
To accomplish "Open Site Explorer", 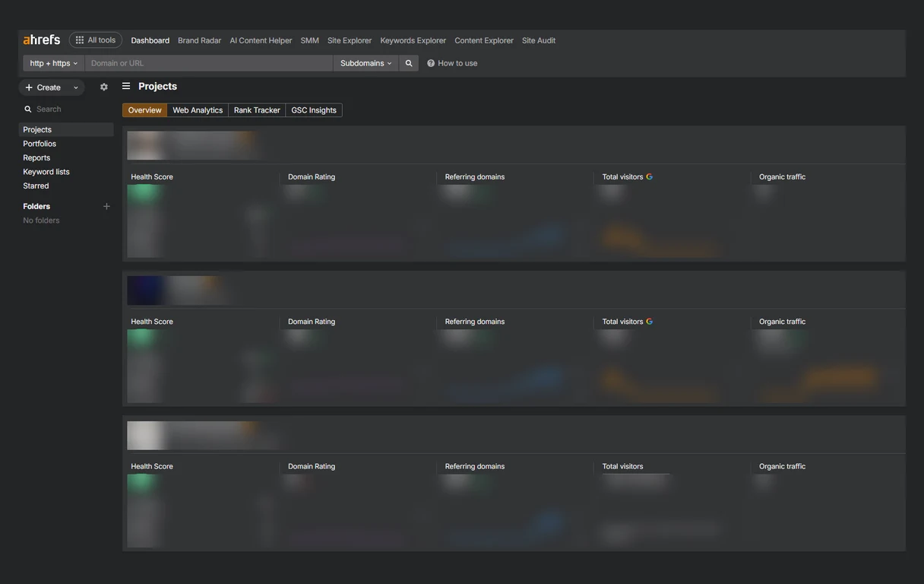I will click(x=350, y=40).
